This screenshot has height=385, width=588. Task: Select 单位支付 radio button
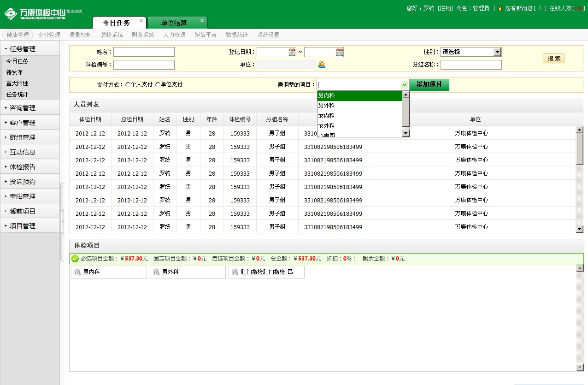158,85
